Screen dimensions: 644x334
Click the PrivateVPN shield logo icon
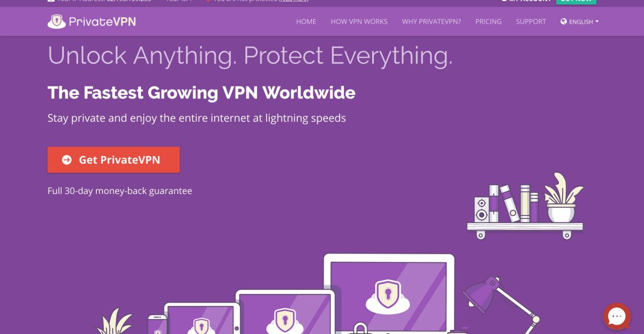57,21
